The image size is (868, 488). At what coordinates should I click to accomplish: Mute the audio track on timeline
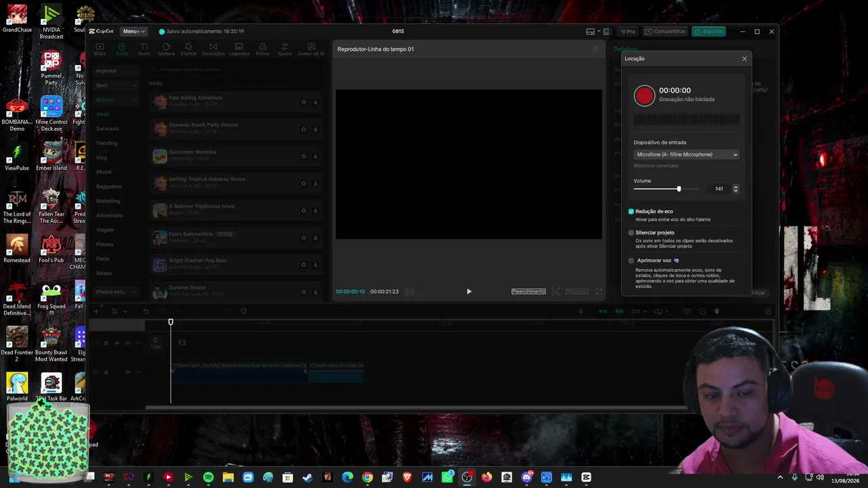127,372
